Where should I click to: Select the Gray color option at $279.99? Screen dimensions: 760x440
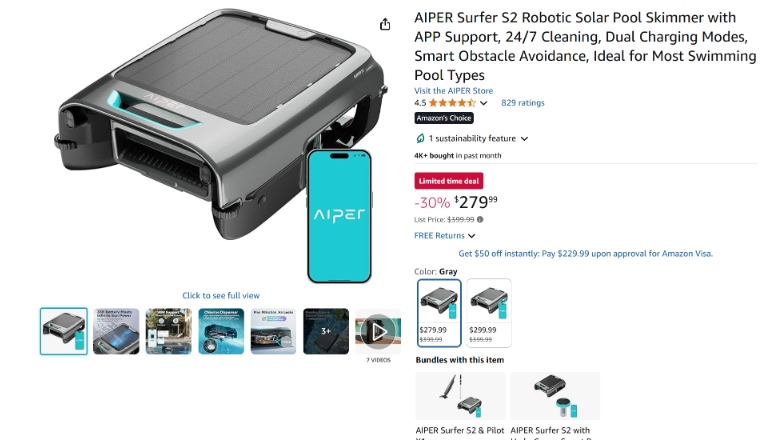[x=439, y=313]
